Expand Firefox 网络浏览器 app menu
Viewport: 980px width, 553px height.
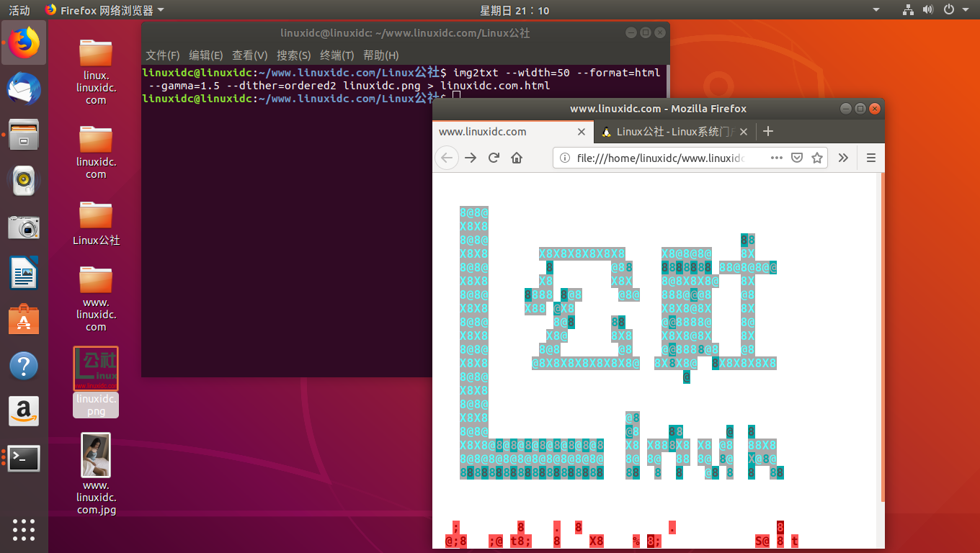(x=104, y=10)
